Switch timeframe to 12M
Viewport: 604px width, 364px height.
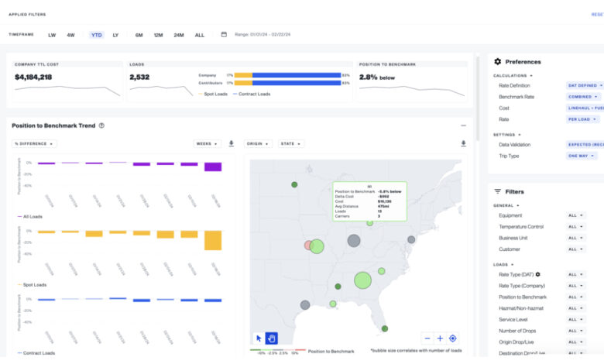click(158, 35)
